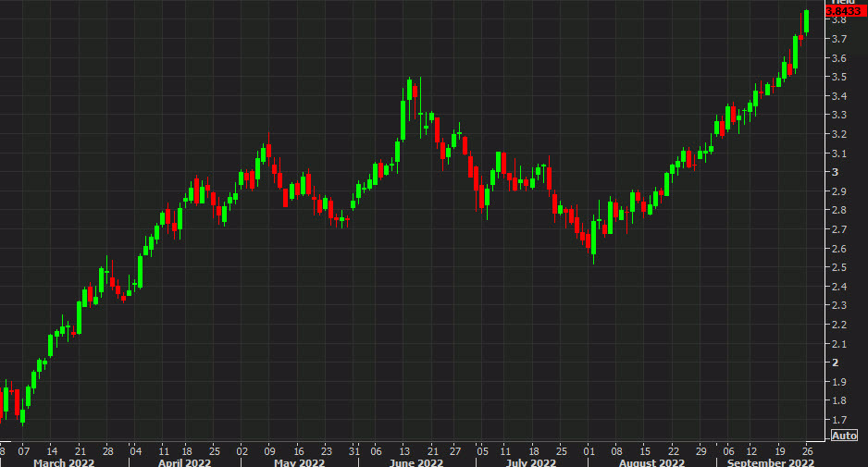
Task: Click the 2.5 level on yield axis
Action: coord(840,267)
